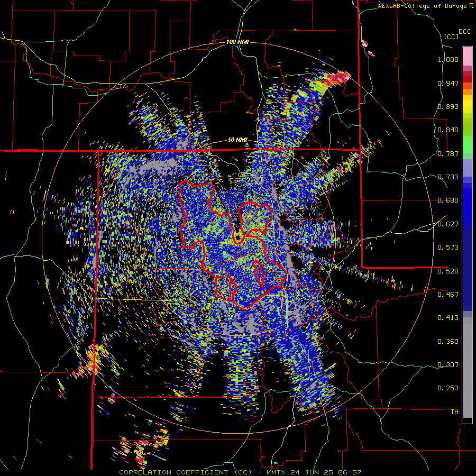Pick the bright green segment of the color scale
Viewport: 476px width, 476px height.
[x=467, y=144]
